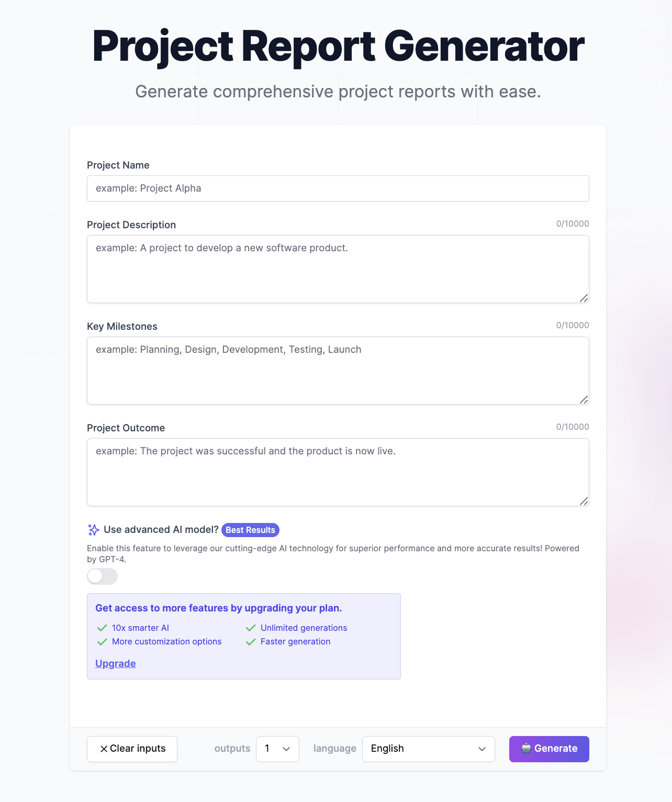
Task: Click the resize handle on Project Description textarea
Action: coord(584,298)
